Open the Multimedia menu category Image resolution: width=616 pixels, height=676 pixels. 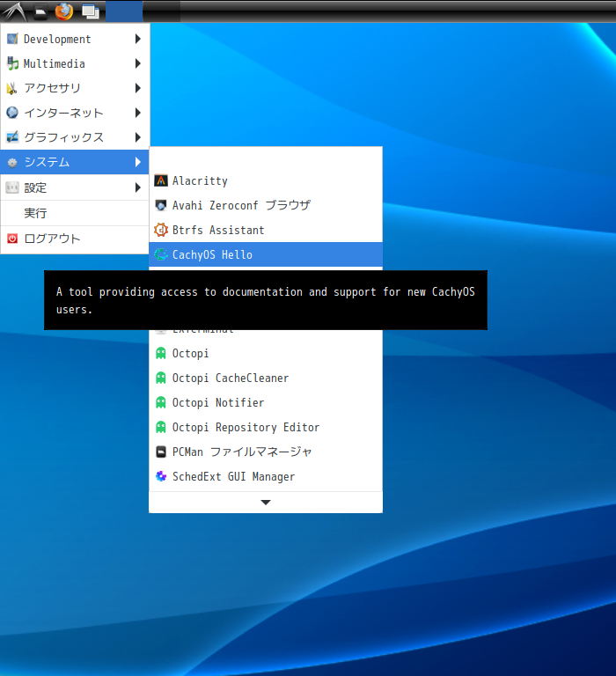click(75, 63)
